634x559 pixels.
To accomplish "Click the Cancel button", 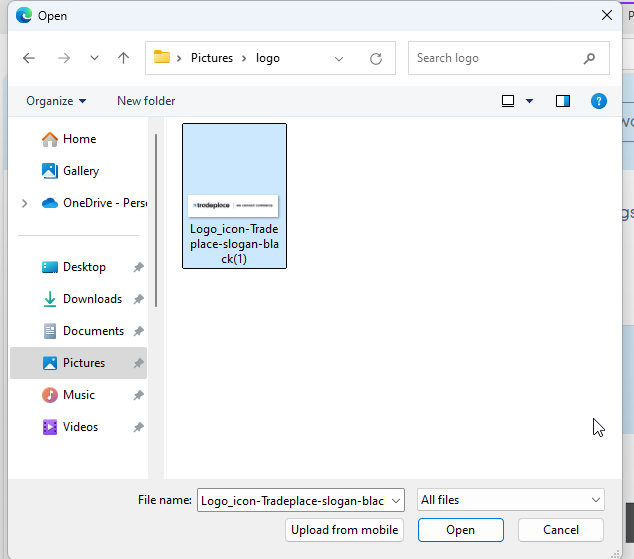I will [x=561, y=529].
